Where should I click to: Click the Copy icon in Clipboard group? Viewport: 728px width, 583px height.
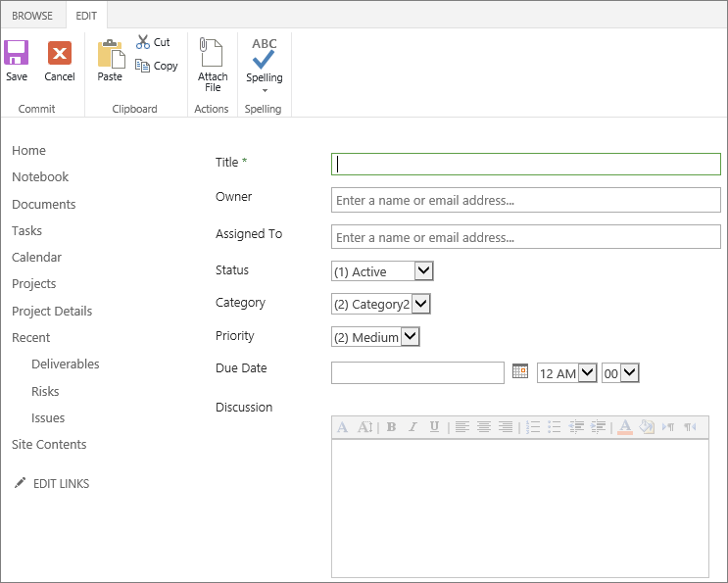142,66
